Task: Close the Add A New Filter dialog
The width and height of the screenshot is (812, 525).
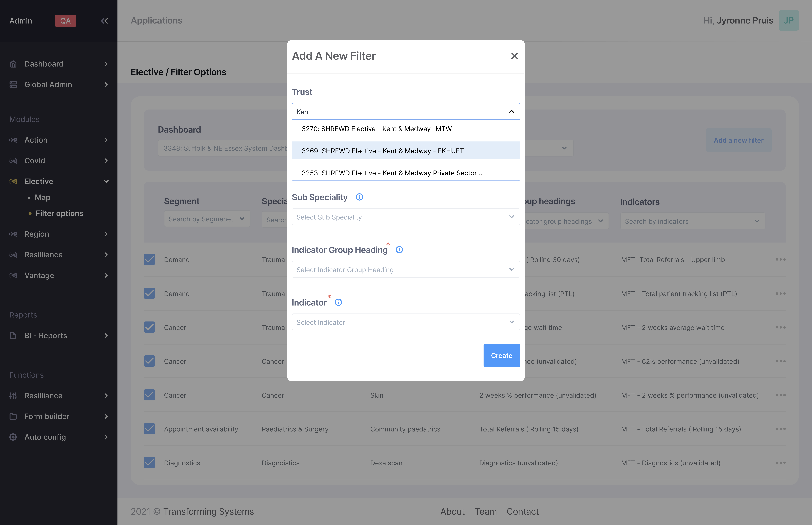Action: pyautogui.click(x=514, y=56)
